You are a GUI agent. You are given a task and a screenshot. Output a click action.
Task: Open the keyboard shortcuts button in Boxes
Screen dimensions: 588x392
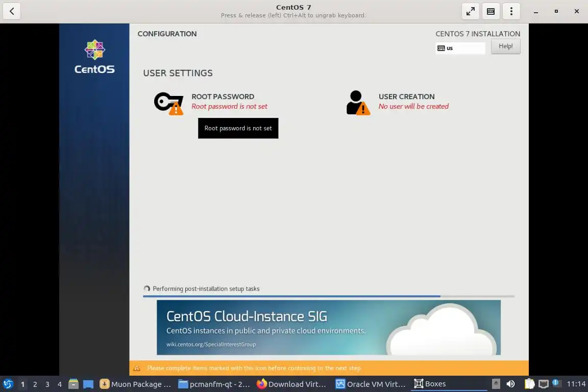pyautogui.click(x=491, y=11)
